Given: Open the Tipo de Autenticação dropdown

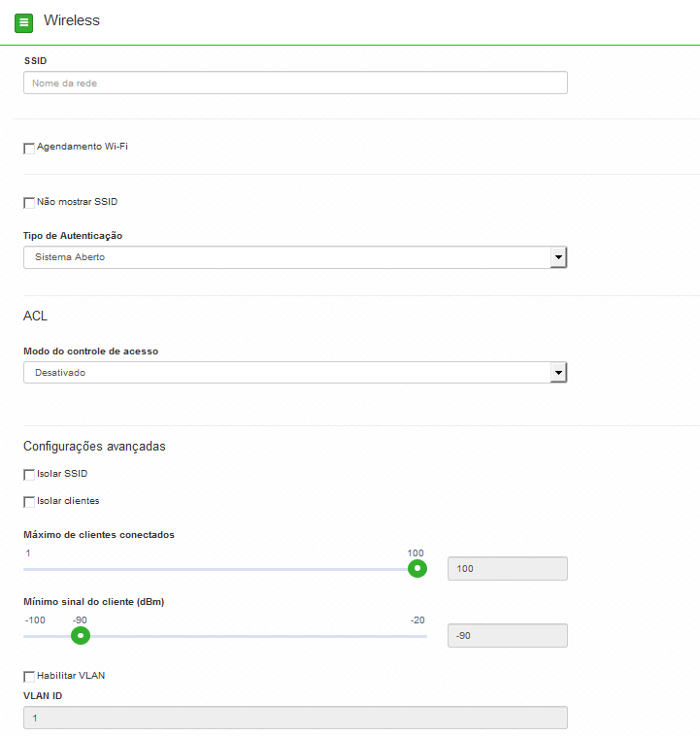Looking at the screenshot, I should 295,257.
